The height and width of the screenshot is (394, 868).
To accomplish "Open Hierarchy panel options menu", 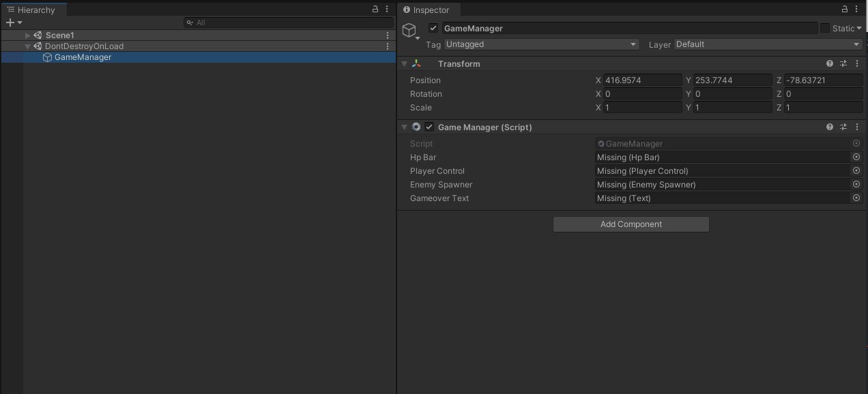I will pos(388,10).
